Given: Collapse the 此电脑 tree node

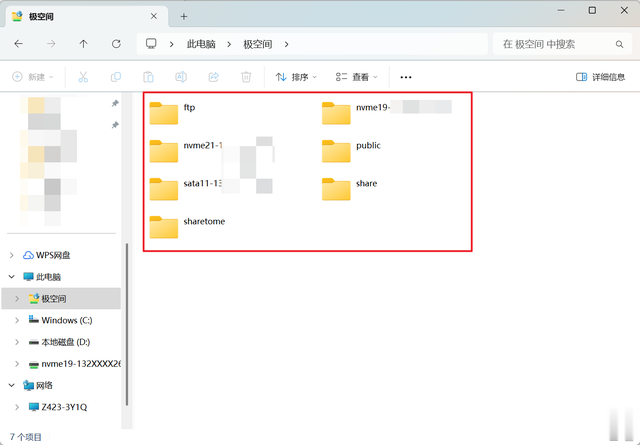Looking at the screenshot, I should point(12,277).
